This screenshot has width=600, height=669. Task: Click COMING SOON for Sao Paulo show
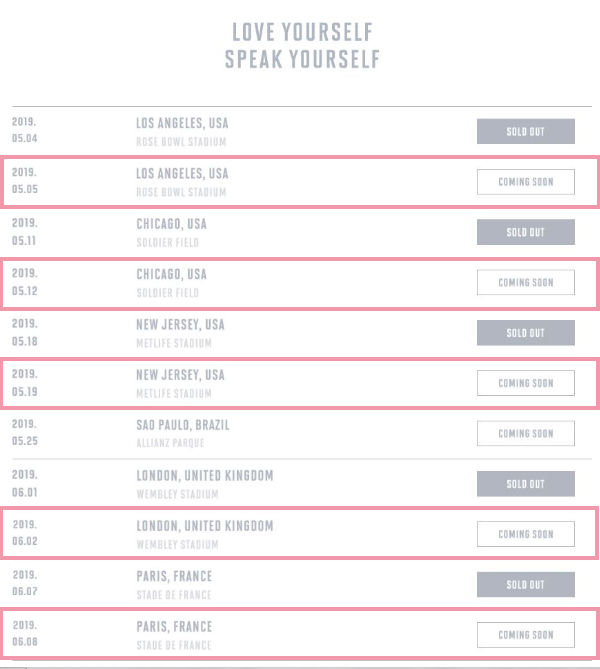coord(525,434)
